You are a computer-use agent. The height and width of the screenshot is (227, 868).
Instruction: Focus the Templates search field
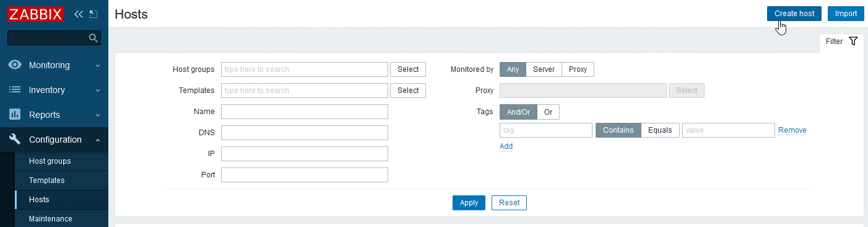305,91
